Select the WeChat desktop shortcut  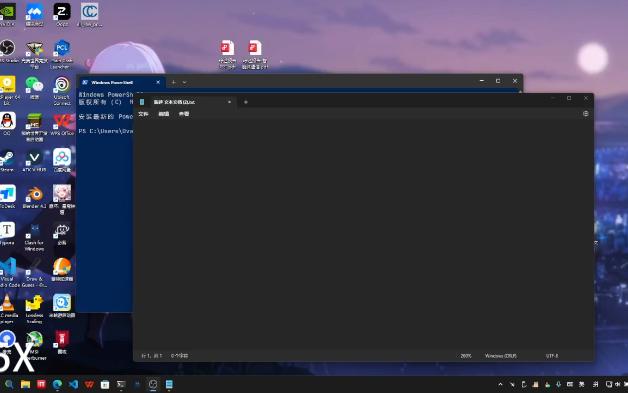click(34, 89)
